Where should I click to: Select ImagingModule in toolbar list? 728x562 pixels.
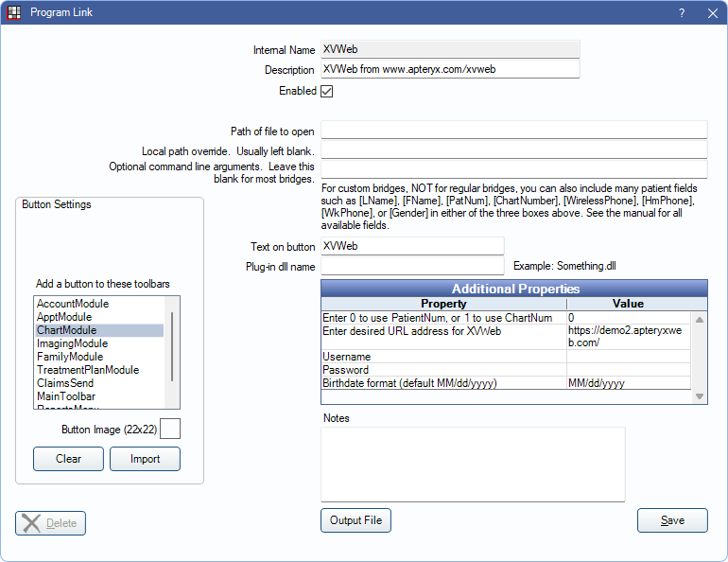(72, 343)
